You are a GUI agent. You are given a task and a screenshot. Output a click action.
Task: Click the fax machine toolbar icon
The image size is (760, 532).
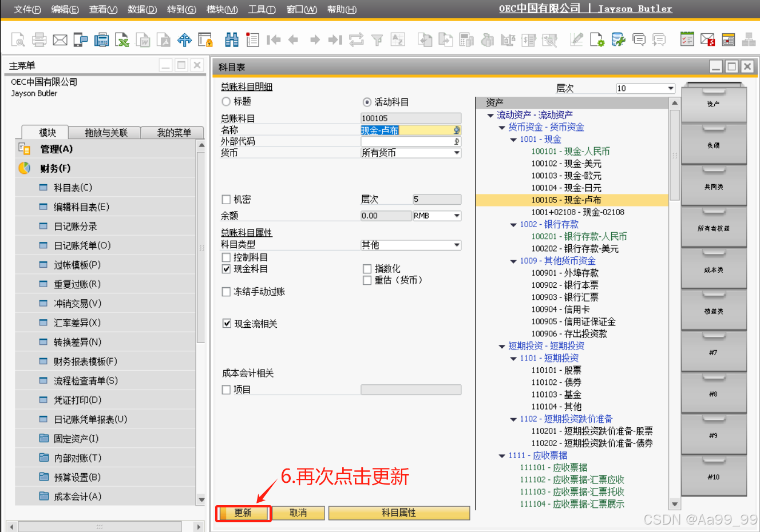click(101, 39)
